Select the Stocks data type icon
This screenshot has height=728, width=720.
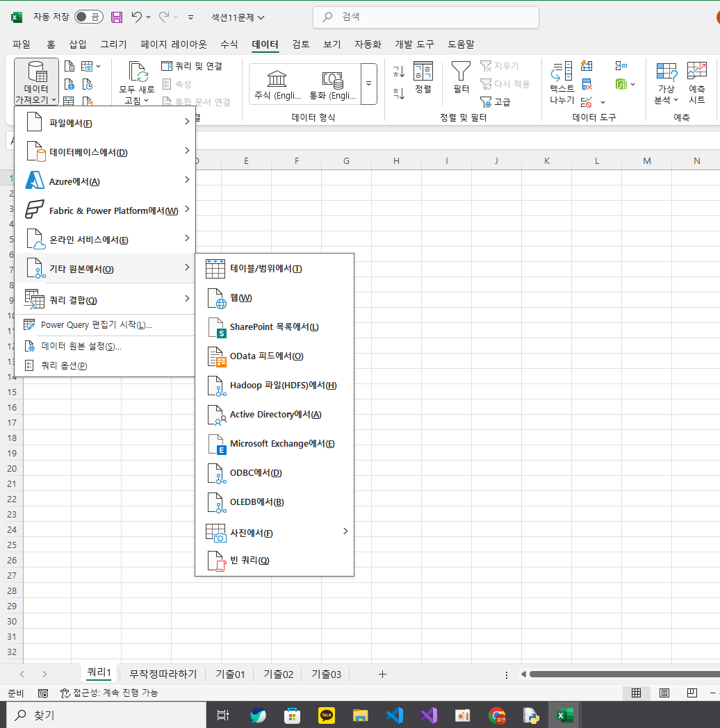pyautogui.click(x=277, y=79)
